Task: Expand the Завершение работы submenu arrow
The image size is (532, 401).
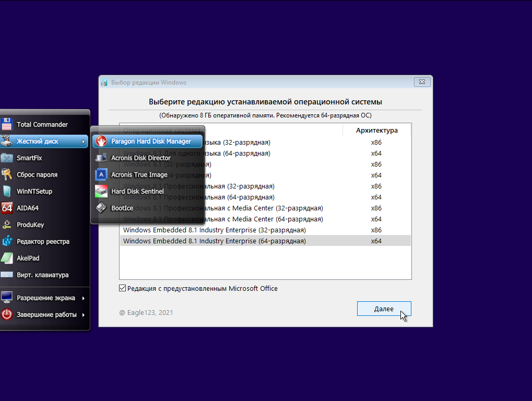Action: coord(83,315)
